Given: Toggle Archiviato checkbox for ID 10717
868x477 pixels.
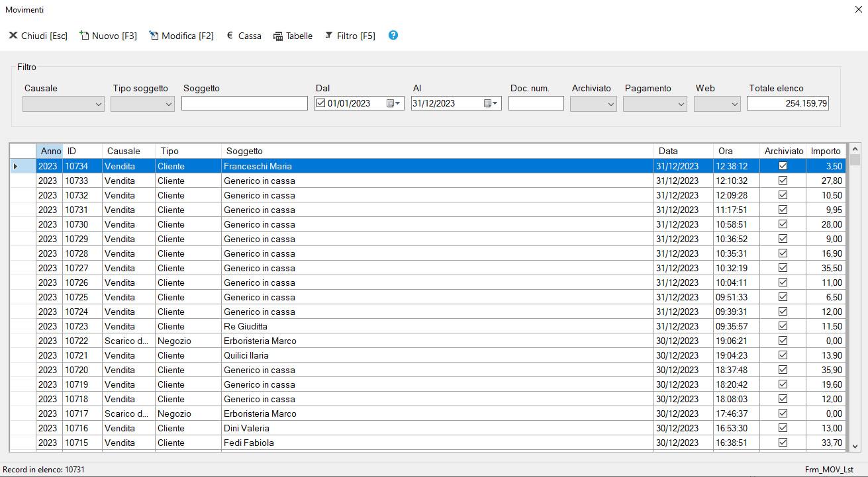Looking at the screenshot, I should (783, 413).
